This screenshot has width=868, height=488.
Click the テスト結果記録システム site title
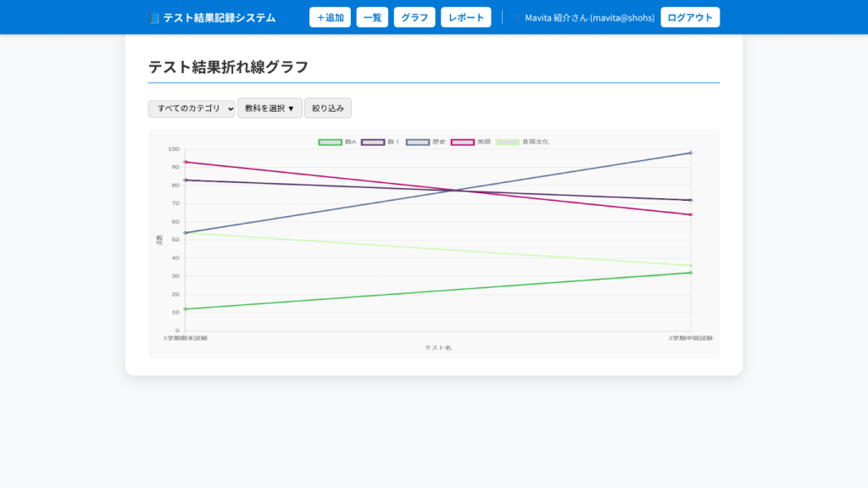219,18
